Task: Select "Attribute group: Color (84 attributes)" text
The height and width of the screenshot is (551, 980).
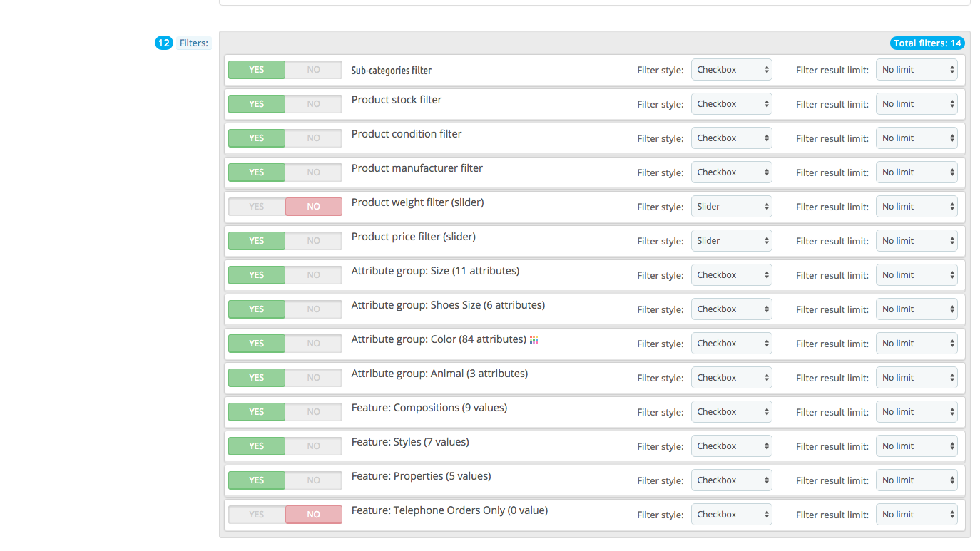Action: coord(439,339)
